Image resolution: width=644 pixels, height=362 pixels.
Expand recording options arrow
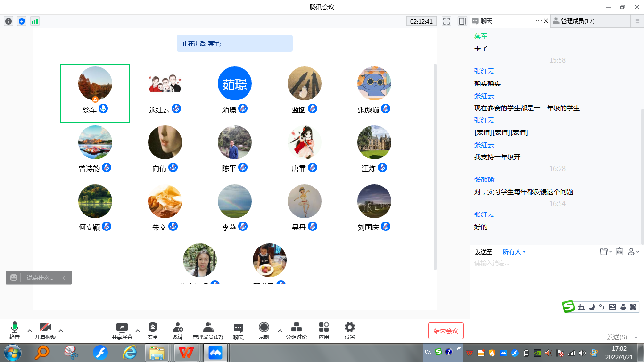[x=280, y=330]
